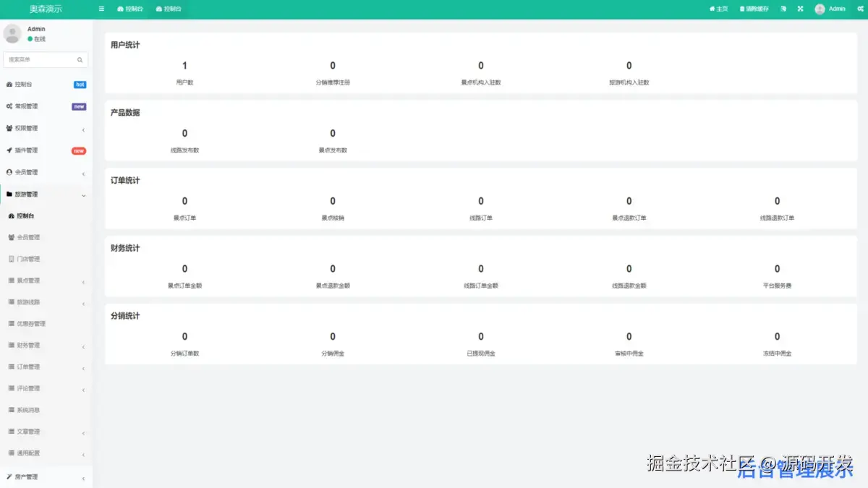Screen dimensions: 868x488
Task: Click the 景点核销 label
Action: click(333, 218)
